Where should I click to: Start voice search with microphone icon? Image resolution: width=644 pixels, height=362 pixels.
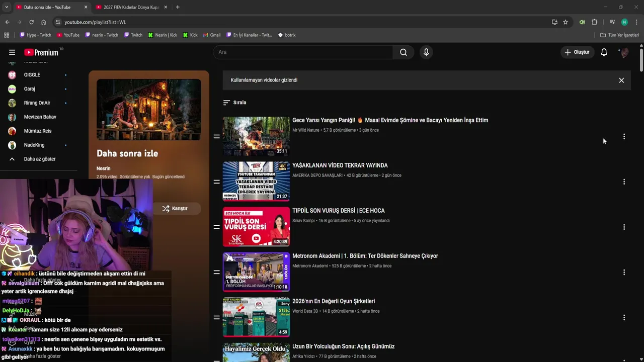coord(426,52)
